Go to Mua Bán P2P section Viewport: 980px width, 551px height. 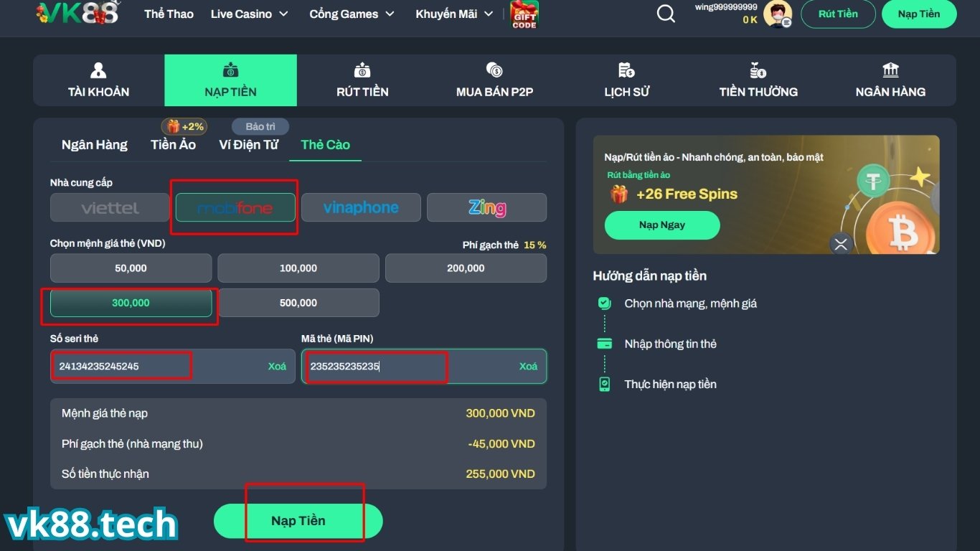(494, 80)
